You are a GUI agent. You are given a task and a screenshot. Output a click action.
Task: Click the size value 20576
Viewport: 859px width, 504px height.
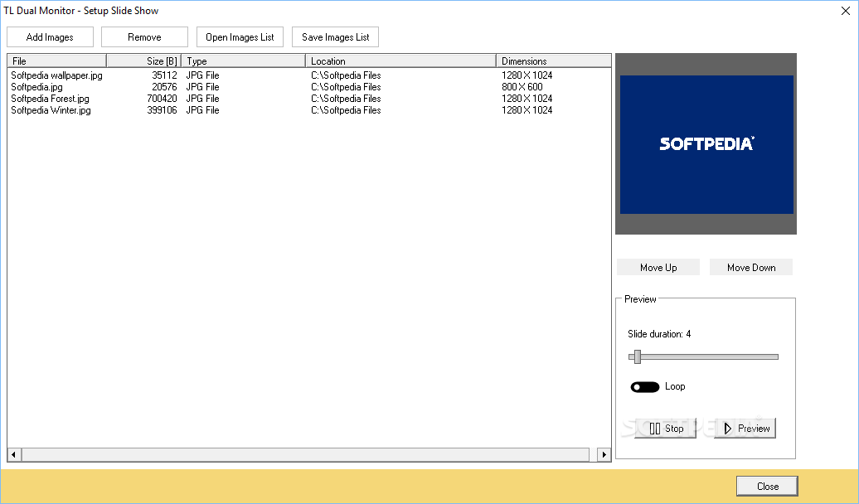point(164,86)
